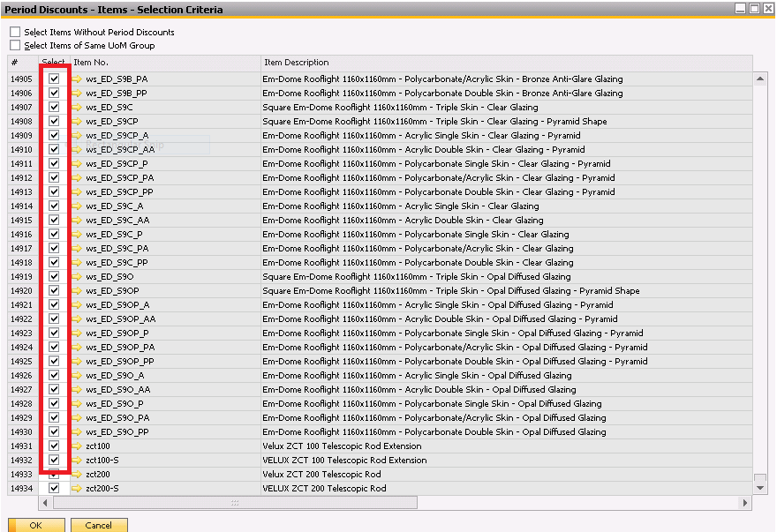Select row number 14920
Image resolution: width=777 pixels, height=532 pixels.
[21, 291]
